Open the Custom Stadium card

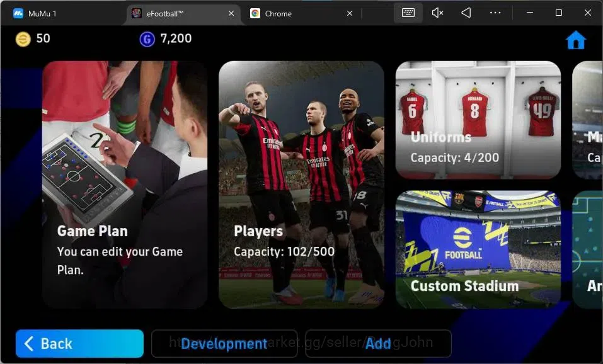point(478,249)
